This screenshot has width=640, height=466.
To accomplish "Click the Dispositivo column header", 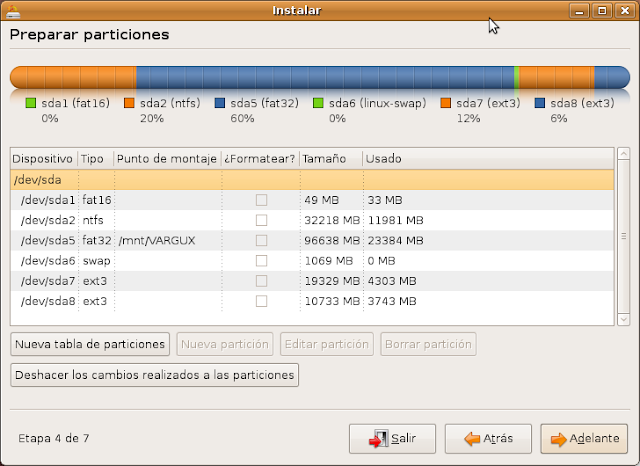I will pyautogui.click(x=44, y=159).
